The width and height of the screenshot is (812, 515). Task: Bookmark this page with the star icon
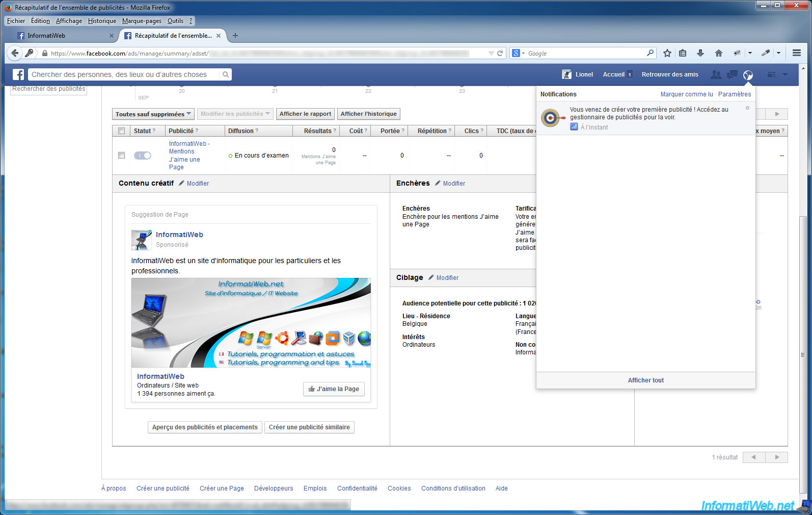tap(667, 53)
